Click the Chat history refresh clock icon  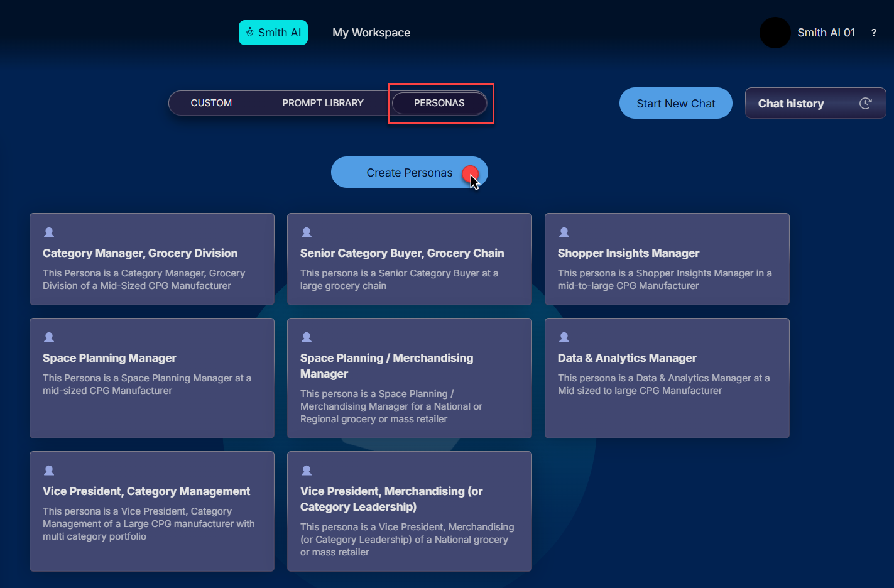tap(865, 104)
